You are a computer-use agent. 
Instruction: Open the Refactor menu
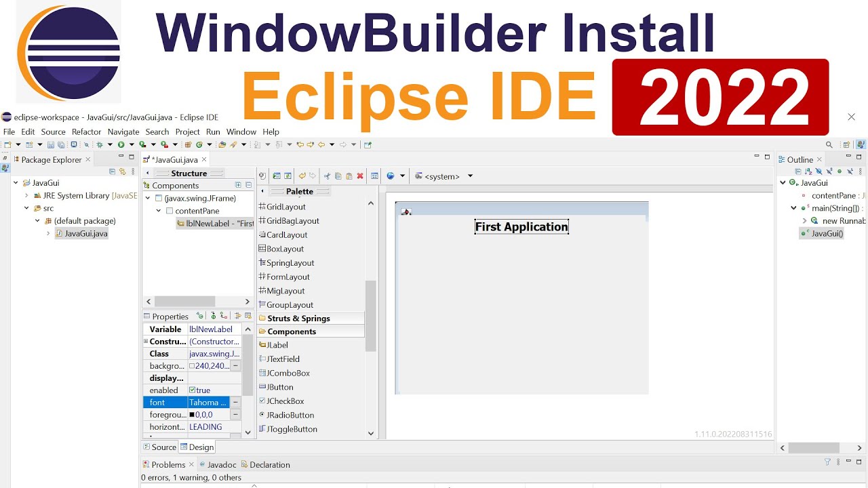[x=86, y=132]
